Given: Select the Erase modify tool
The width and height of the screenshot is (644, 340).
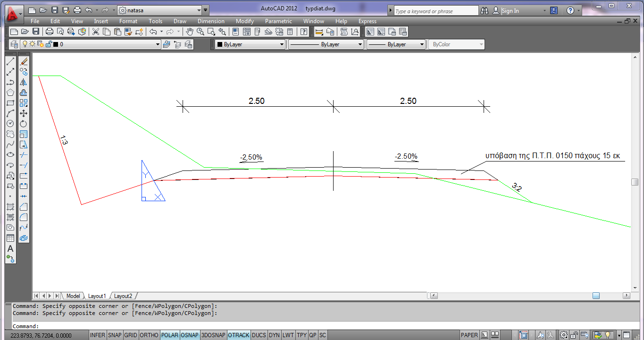Looking at the screenshot, I should pyautogui.click(x=24, y=61).
